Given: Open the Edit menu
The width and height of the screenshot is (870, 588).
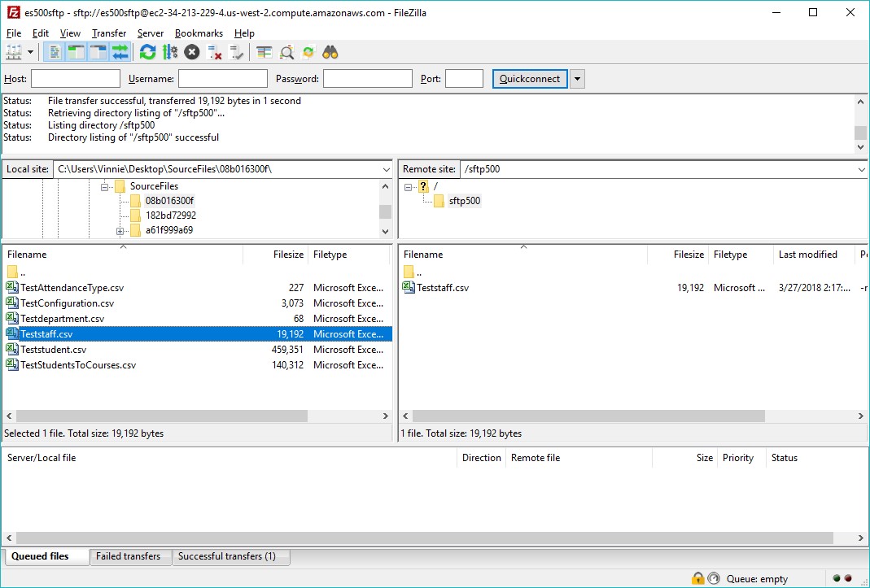Looking at the screenshot, I should coord(41,33).
